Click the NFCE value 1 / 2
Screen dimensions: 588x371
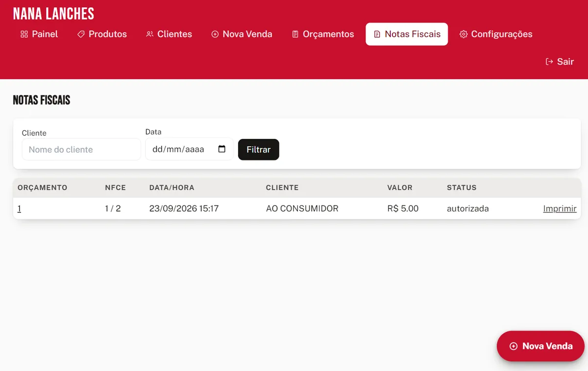click(x=113, y=209)
